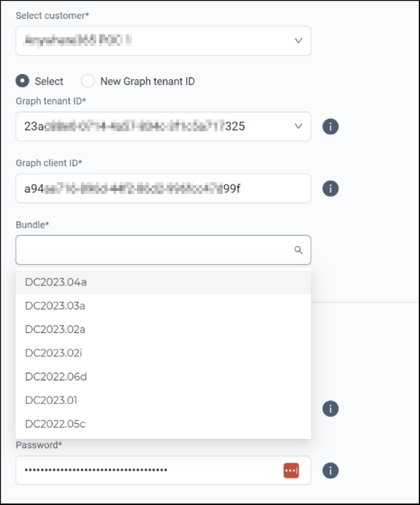420x505 pixels.
Task: Select bundle DC2022.05c from list
Action: click(163, 424)
